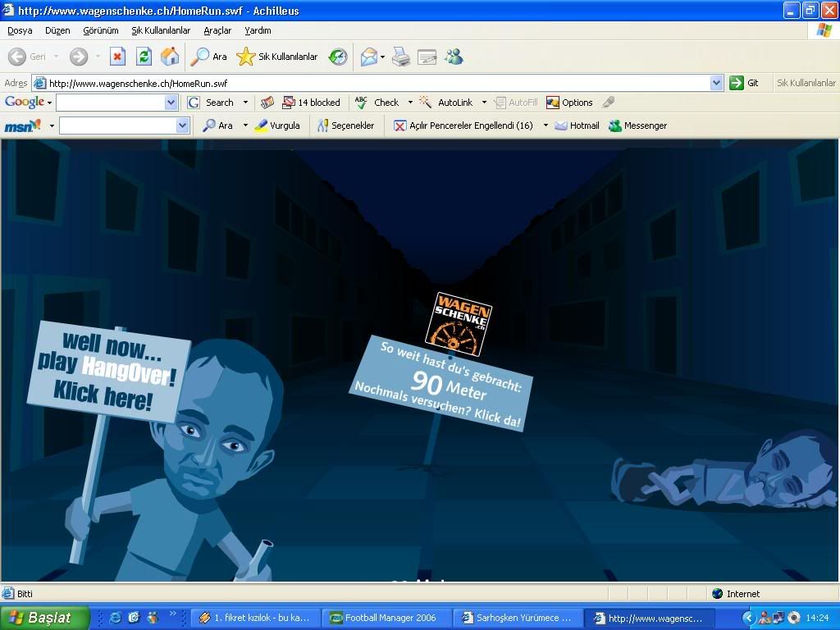Open Sık Kullanılanlar favorites star button
Viewport: 840px width, 630px height.
pos(277,57)
